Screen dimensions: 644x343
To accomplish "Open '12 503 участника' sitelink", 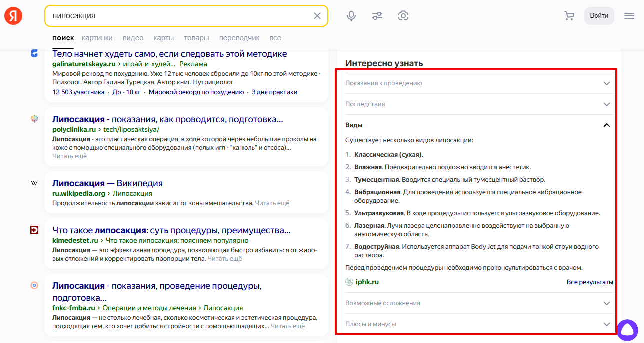I will (78, 92).
